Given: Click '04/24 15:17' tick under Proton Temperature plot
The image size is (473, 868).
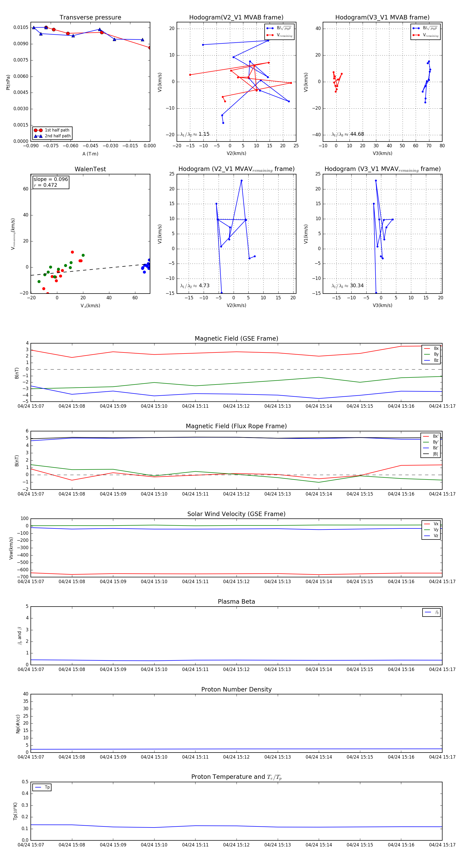Looking at the screenshot, I should 442,845.
